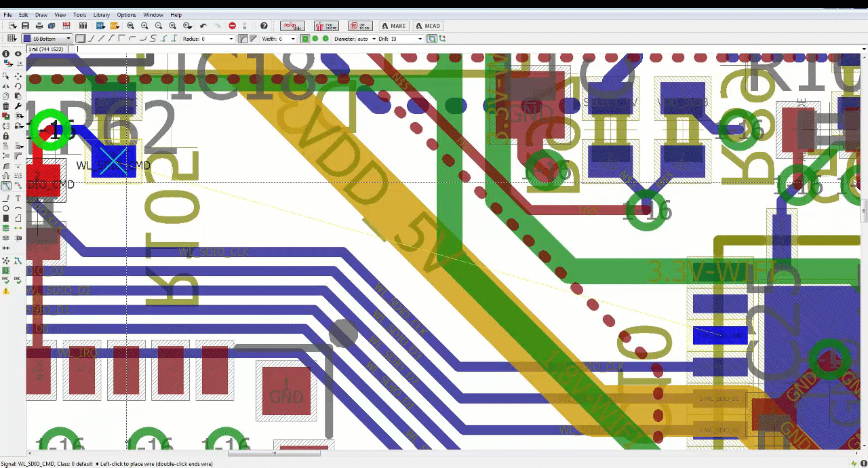Open the 16 Bottom layer dropdown
The height and width of the screenshot is (468, 868).
(47, 39)
